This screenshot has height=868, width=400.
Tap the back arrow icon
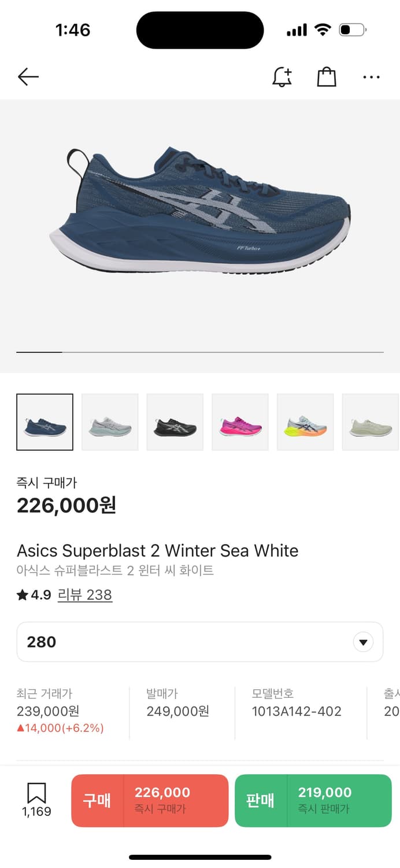(28, 77)
